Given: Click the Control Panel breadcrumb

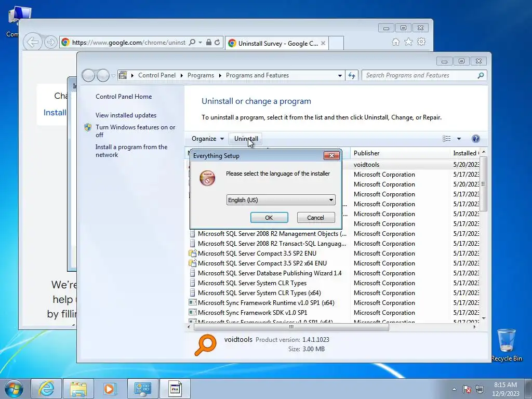Looking at the screenshot, I should click(157, 75).
